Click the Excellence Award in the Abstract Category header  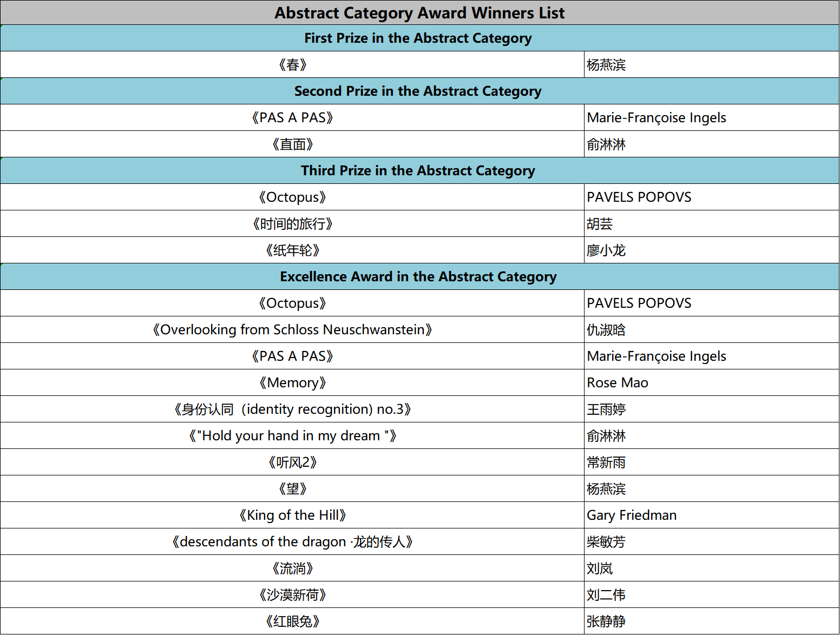[419, 276]
